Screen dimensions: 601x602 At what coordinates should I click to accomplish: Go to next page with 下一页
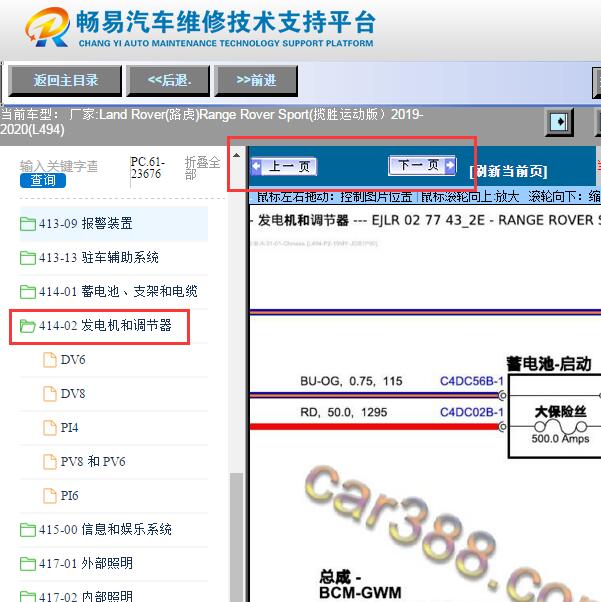pos(422,165)
